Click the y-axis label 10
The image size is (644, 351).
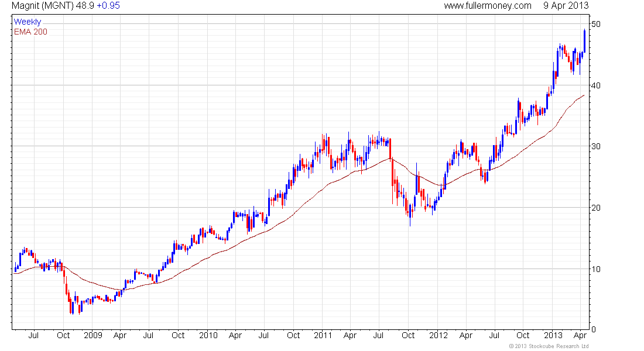click(596, 269)
